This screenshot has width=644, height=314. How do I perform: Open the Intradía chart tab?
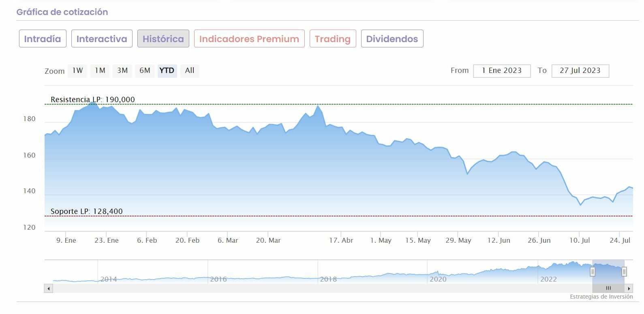coord(43,38)
